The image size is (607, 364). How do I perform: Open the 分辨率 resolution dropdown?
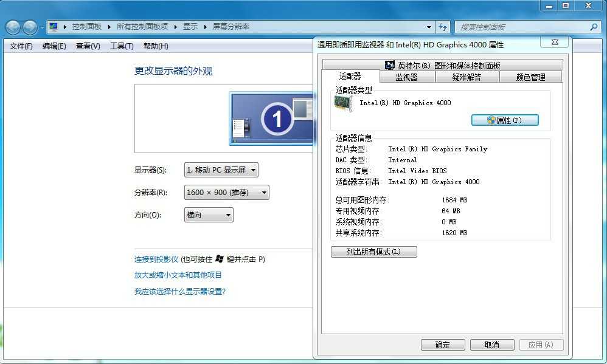(x=226, y=192)
